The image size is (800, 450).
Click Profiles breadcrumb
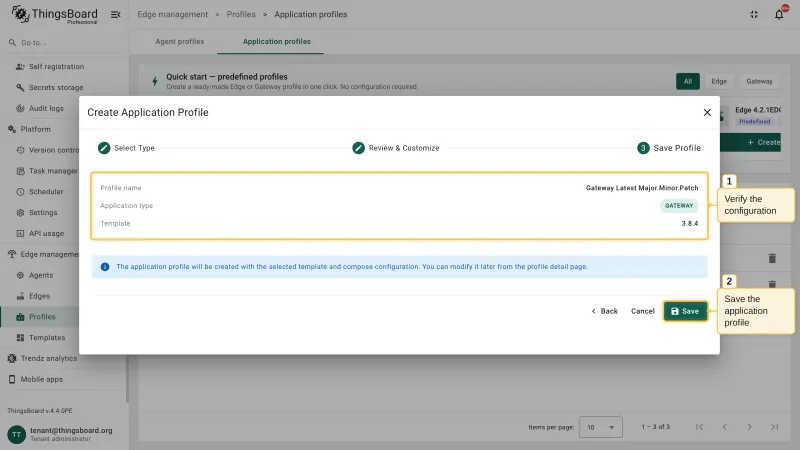click(241, 14)
